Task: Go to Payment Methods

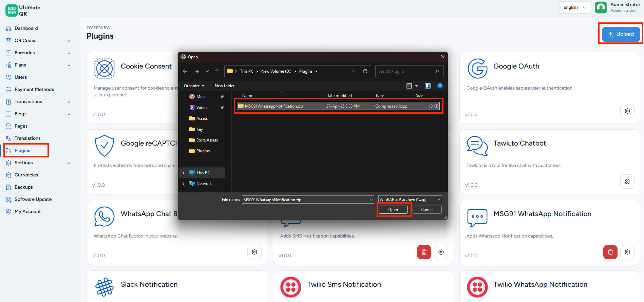Action: (34, 89)
